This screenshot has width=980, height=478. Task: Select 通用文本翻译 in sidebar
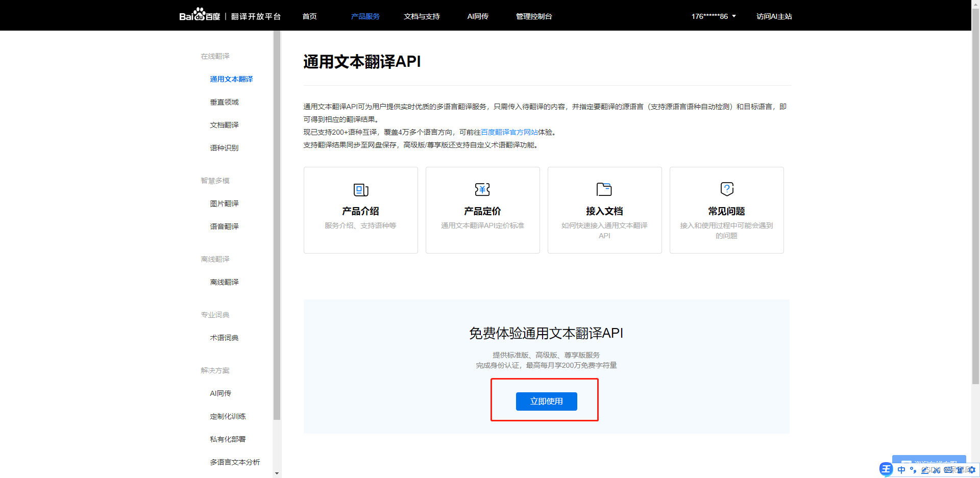pos(231,79)
